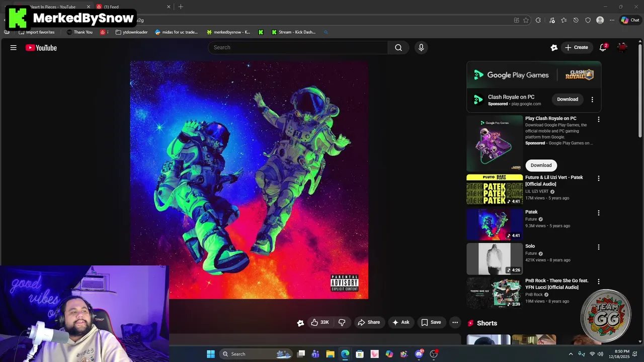
Task: Open LIL UZI VERT channel link
Action: [538, 192]
